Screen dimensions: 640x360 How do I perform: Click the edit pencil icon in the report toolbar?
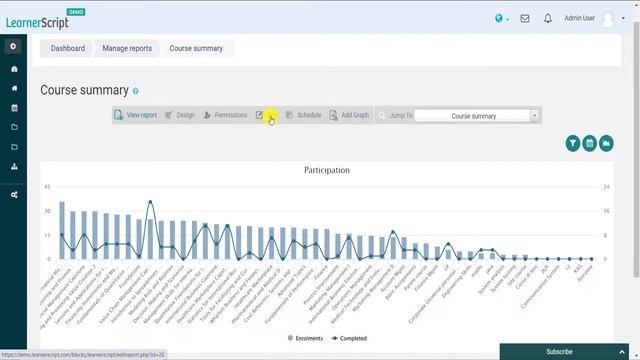pyautogui.click(x=259, y=115)
